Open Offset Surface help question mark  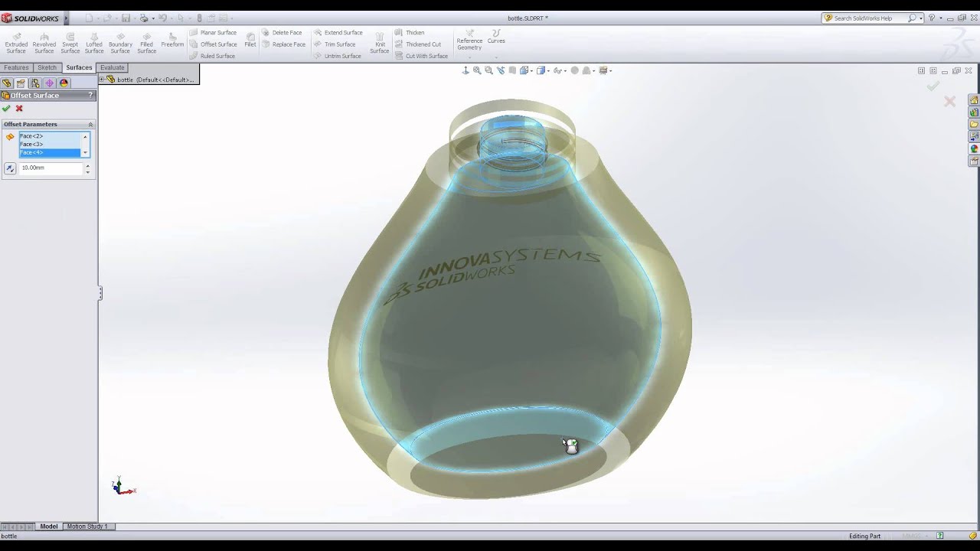click(x=90, y=96)
